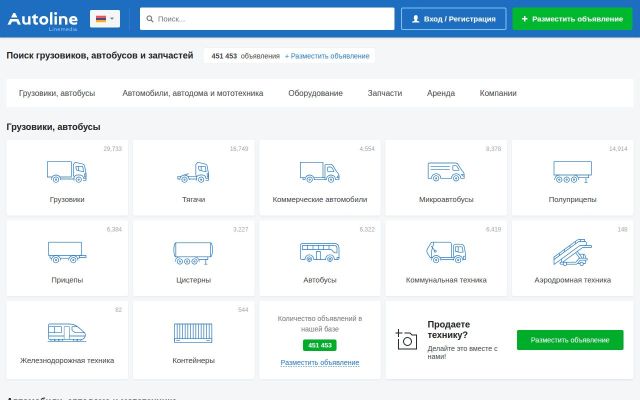This screenshot has width=640, height=400.
Task: Click the green header Разместить объявление button
Action: coord(572,19)
